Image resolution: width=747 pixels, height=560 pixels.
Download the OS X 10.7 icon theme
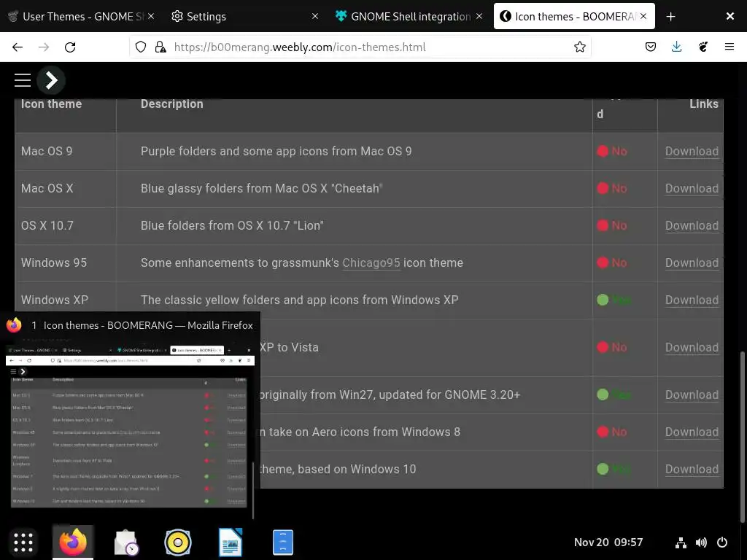coord(692,226)
